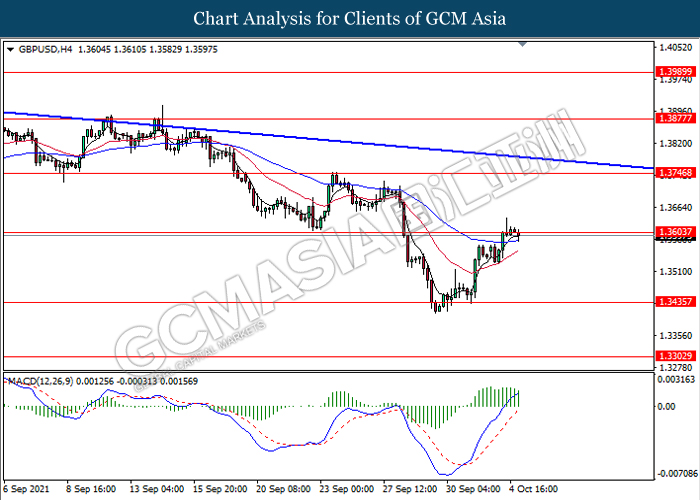700x500 pixels.
Task: Click the 4 Oct 16:00 time label
Action: 534,489
